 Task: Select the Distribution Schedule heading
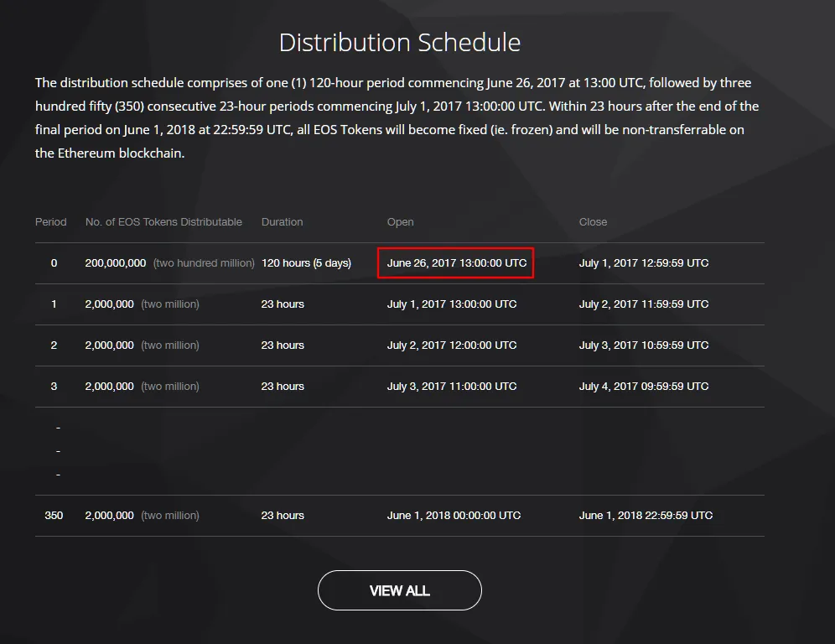click(399, 43)
